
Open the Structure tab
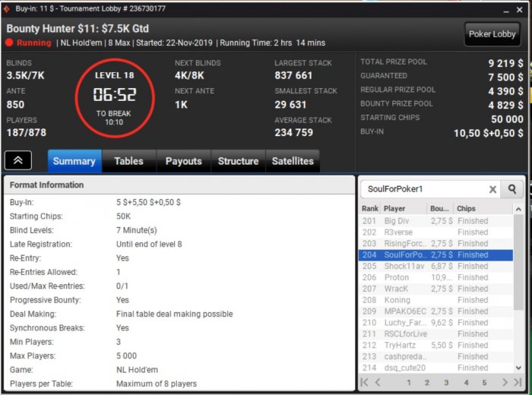point(238,161)
